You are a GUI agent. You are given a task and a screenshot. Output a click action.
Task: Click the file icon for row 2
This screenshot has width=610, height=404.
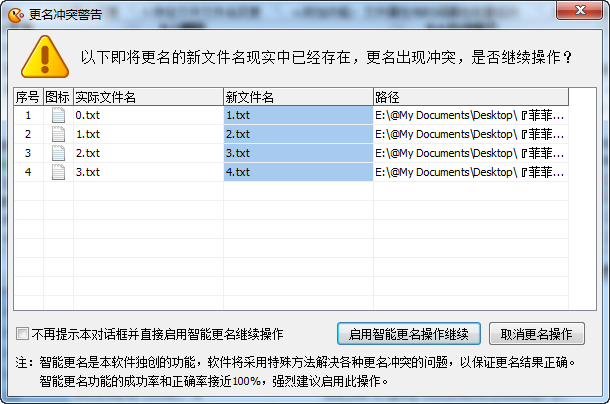58,134
